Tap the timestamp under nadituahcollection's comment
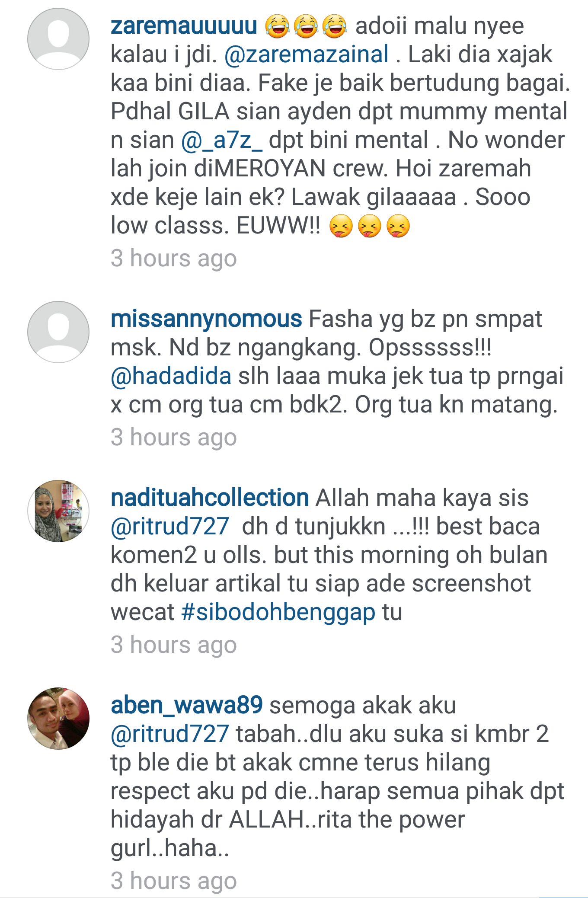 pyautogui.click(x=174, y=645)
